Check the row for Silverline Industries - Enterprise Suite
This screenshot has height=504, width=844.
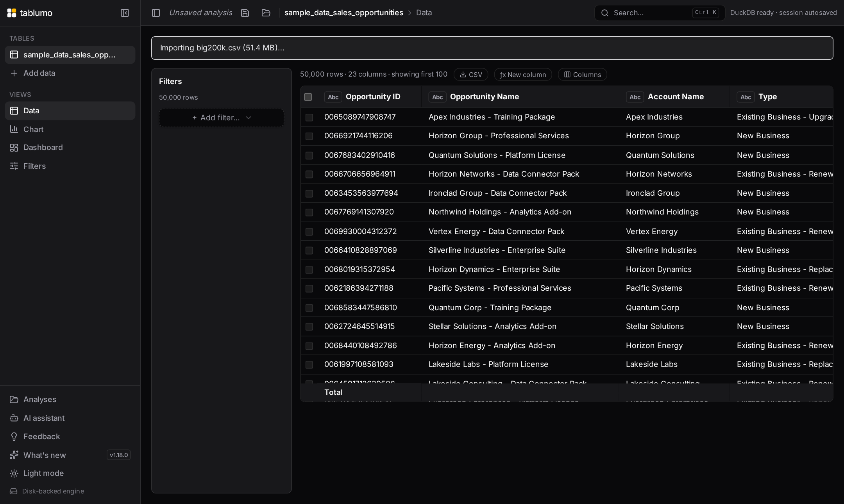309,250
